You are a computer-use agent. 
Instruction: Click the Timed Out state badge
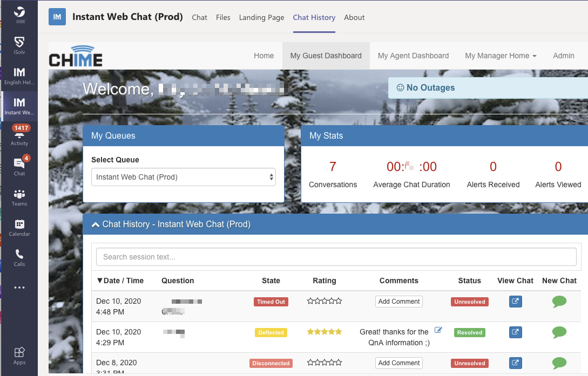coord(271,302)
